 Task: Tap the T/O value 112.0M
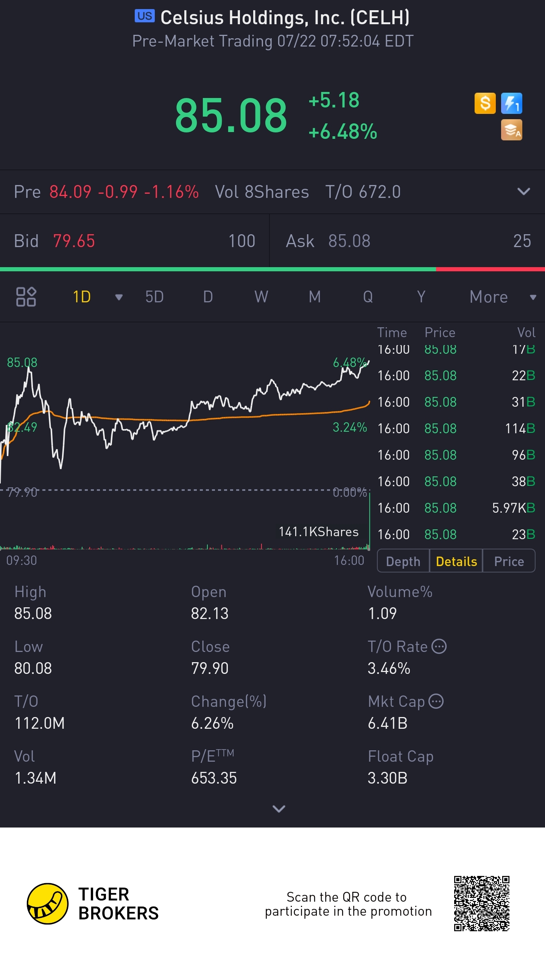pyautogui.click(x=40, y=723)
